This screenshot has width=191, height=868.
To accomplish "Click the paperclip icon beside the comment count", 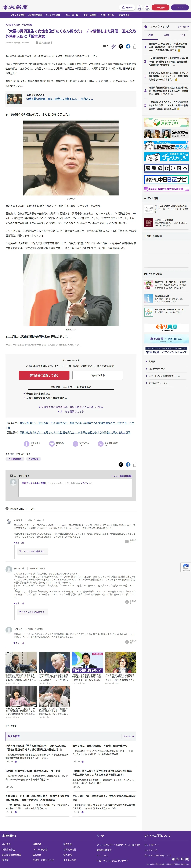I will 114,46.
